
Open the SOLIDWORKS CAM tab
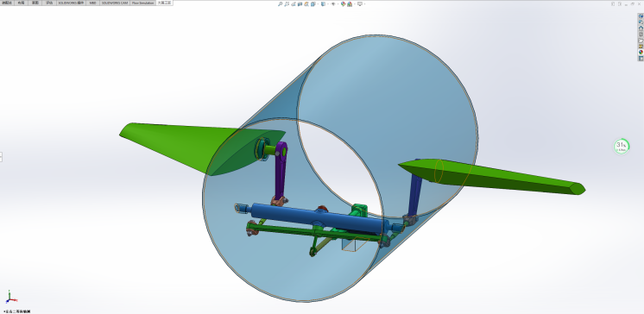coord(115,3)
